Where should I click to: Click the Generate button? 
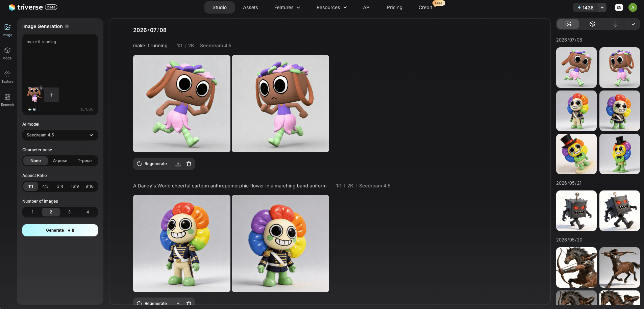[x=60, y=230]
